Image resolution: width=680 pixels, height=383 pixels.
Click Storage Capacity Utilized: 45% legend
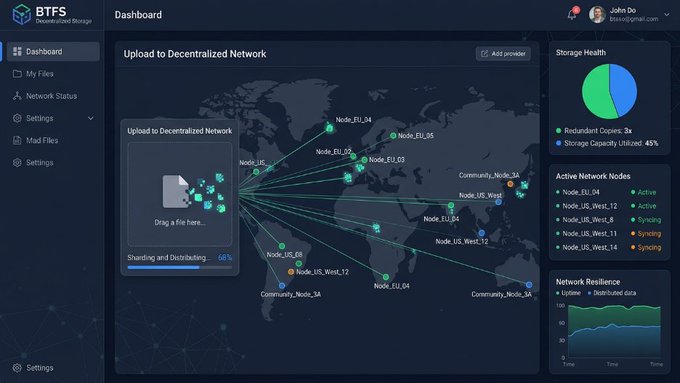click(x=607, y=143)
